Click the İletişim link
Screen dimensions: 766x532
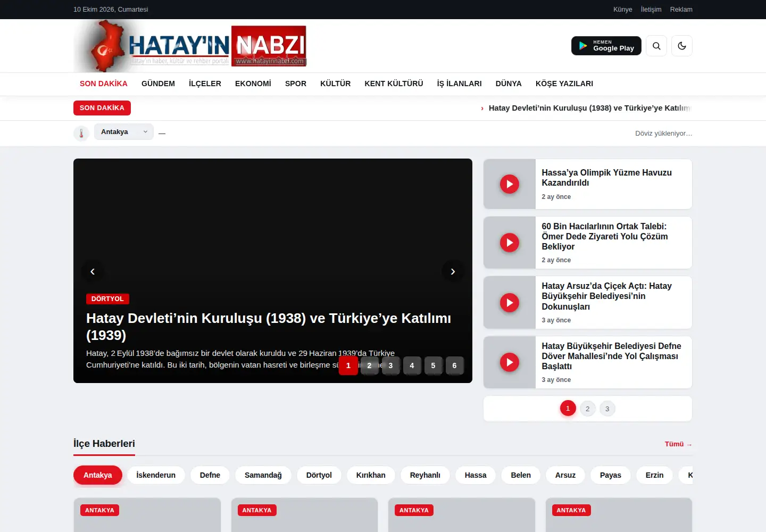tap(651, 10)
